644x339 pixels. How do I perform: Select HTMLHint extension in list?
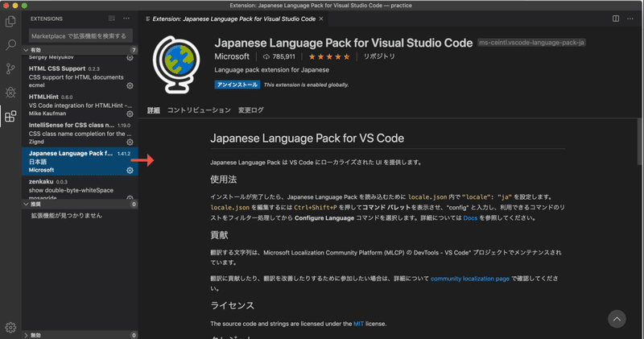coord(80,105)
